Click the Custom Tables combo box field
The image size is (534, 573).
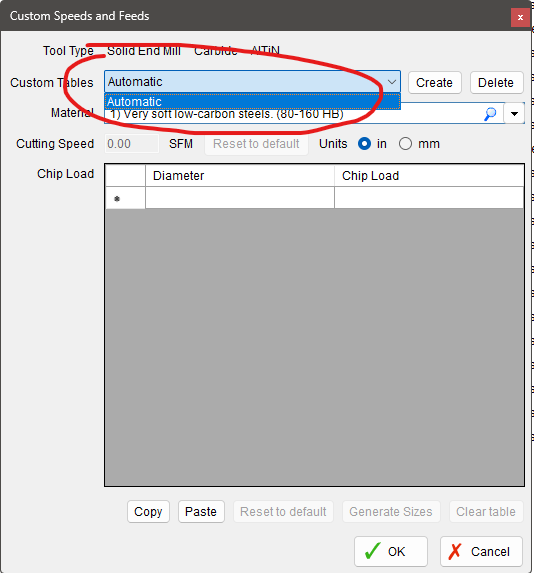[x=252, y=82]
